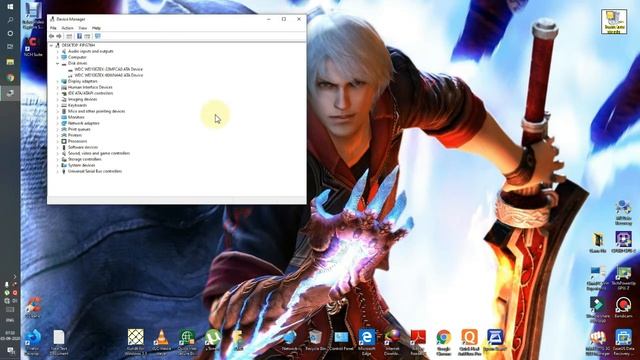The image size is (640, 360).
Task: Open the Help menu
Action: [x=96, y=28]
